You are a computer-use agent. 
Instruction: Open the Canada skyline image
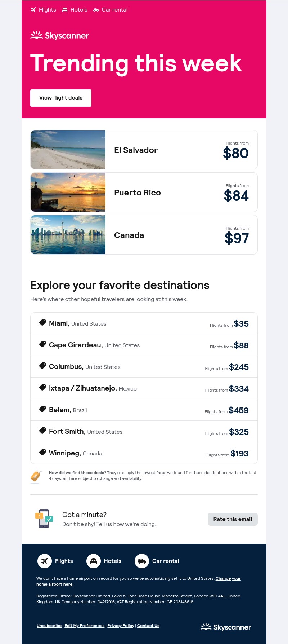68,235
